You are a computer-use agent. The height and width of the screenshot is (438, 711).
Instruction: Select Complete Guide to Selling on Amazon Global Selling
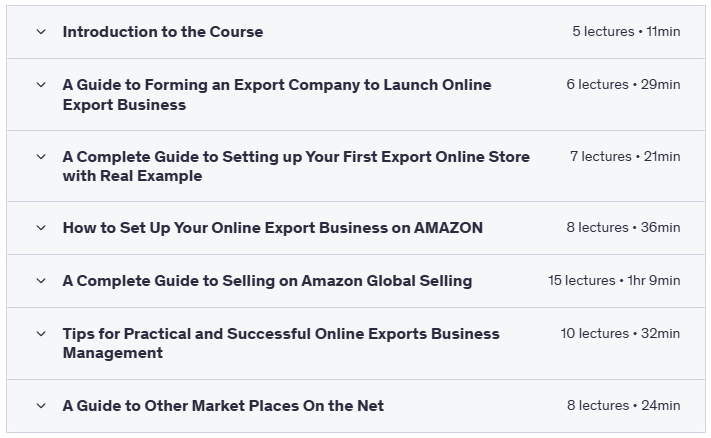(x=267, y=281)
